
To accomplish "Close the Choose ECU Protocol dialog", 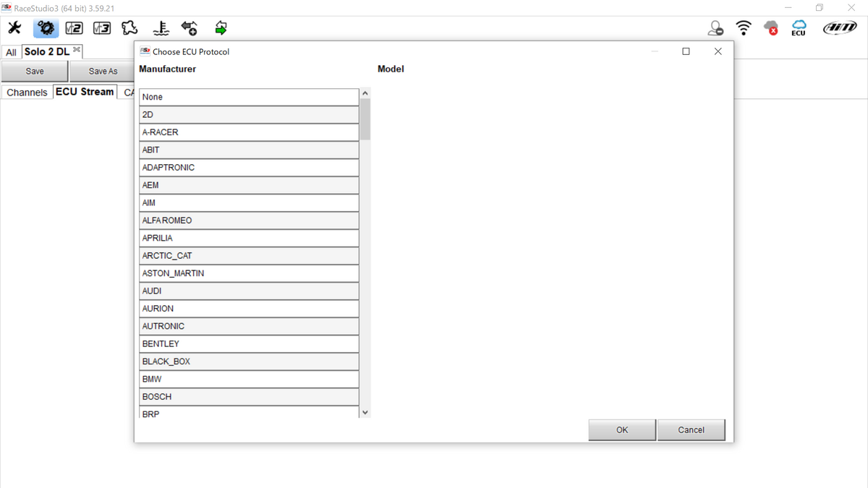I will click(x=718, y=51).
